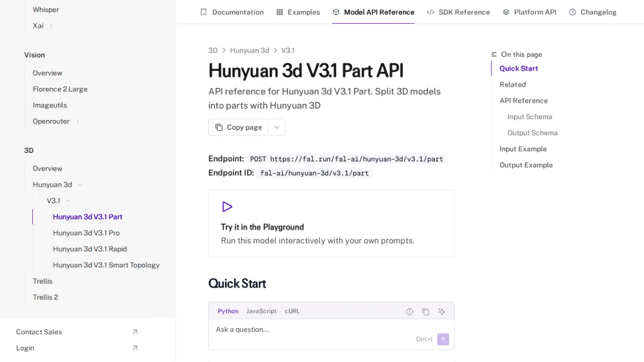Jump to Input Schema in page outline
644x362 pixels.
pos(530,116)
